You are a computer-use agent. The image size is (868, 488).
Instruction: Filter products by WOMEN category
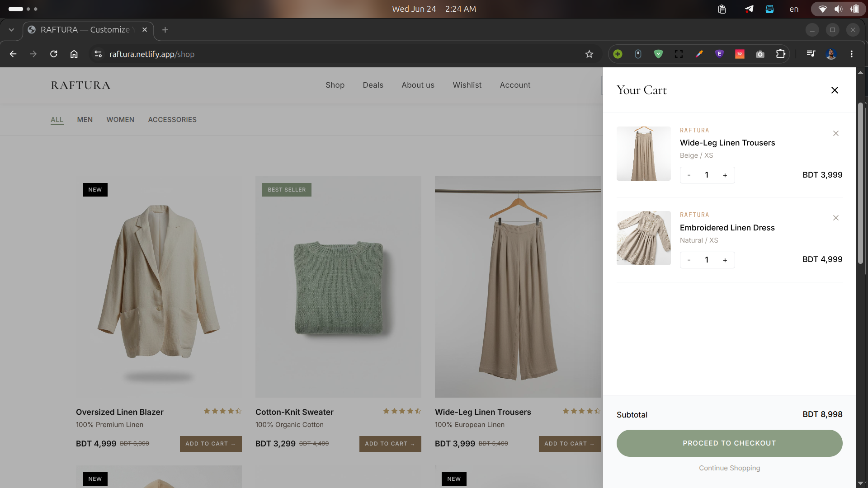coord(120,120)
